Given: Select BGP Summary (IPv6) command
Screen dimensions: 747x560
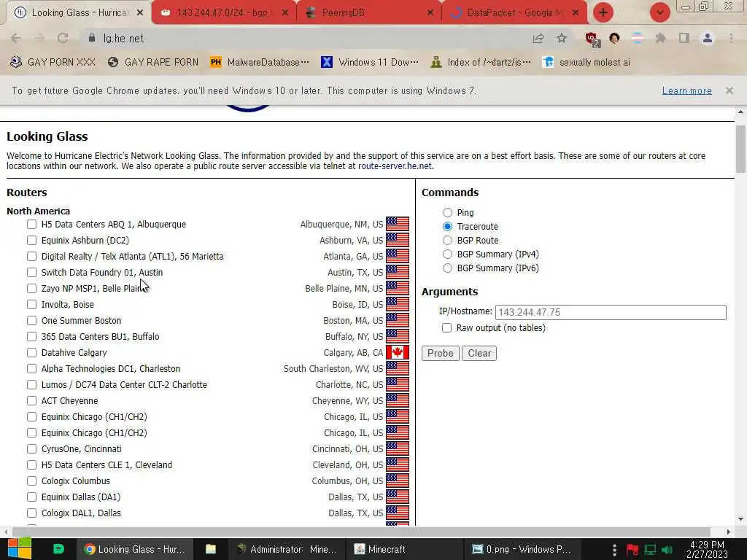Looking at the screenshot, I should [447, 268].
